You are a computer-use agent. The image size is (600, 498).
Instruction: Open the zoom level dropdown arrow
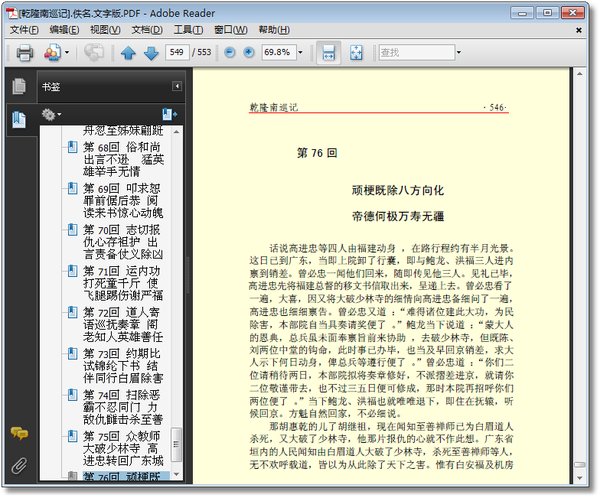(x=300, y=52)
